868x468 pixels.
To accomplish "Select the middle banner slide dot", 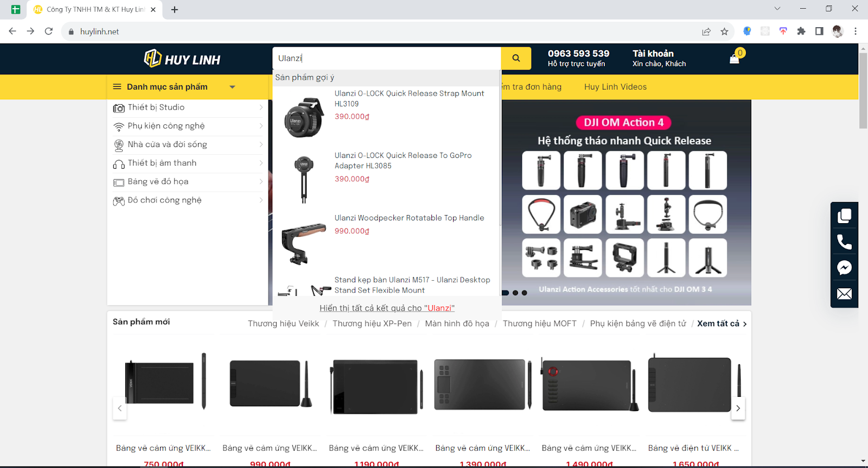I will click(x=515, y=293).
